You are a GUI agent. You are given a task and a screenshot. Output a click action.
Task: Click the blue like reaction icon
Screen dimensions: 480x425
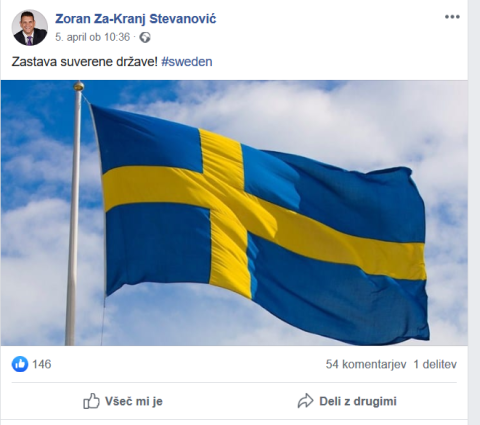[20, 364]
